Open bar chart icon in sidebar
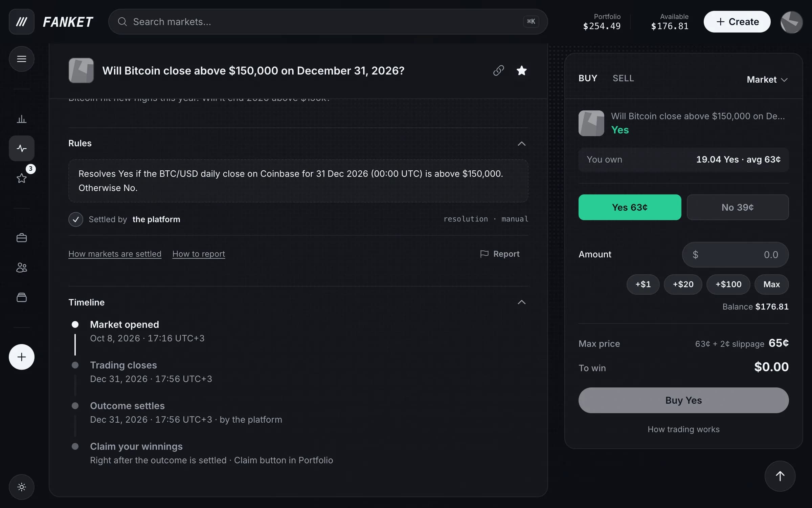812x508 pixels. tap(22, 119)
